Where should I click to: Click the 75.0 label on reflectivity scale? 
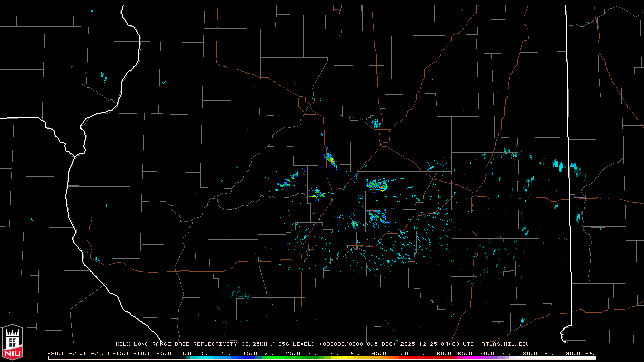[508, 353]
